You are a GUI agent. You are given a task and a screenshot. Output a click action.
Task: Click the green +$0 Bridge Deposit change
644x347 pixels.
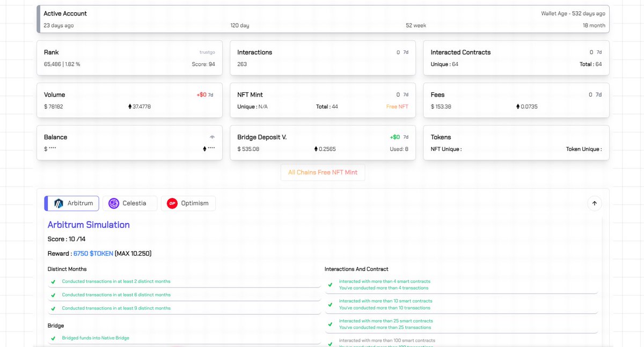click(x=395, y=137)
